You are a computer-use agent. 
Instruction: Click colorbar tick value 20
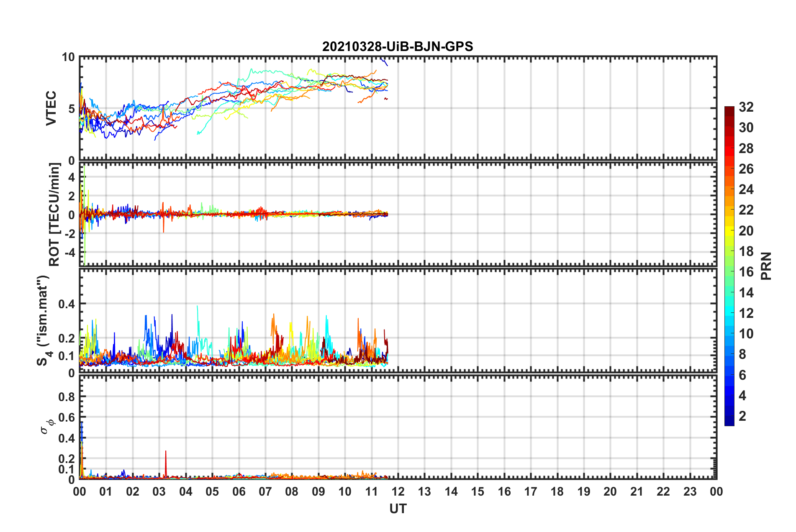(x=746, y=231)
